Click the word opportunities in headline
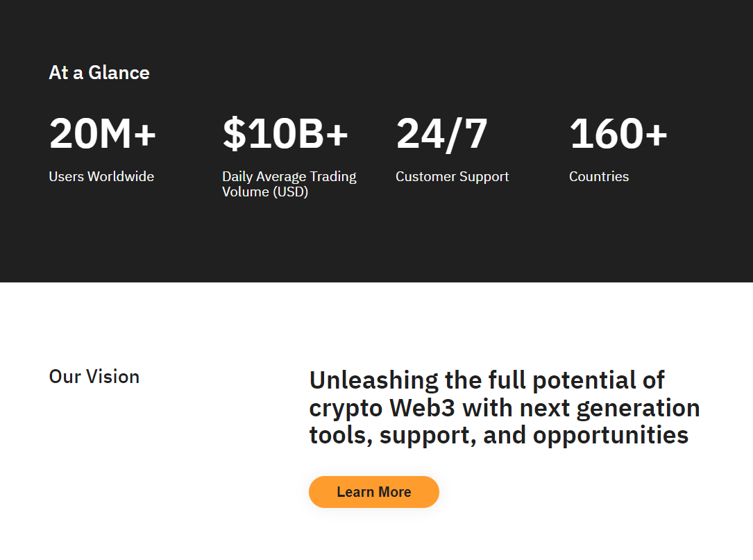This screenshot has width=753, height=560. pyautogui.click(x=611, y=436)
